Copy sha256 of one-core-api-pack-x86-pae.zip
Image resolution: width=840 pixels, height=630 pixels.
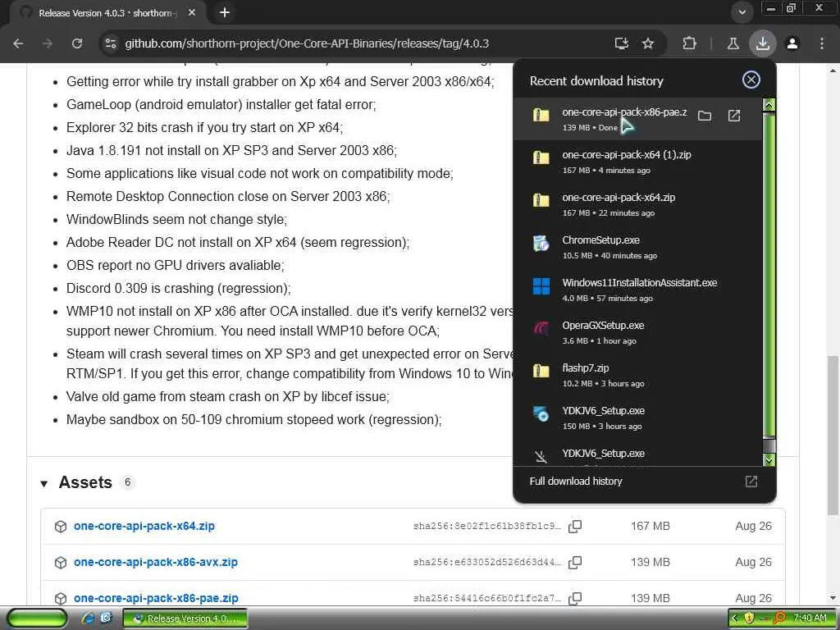(575, 598)
